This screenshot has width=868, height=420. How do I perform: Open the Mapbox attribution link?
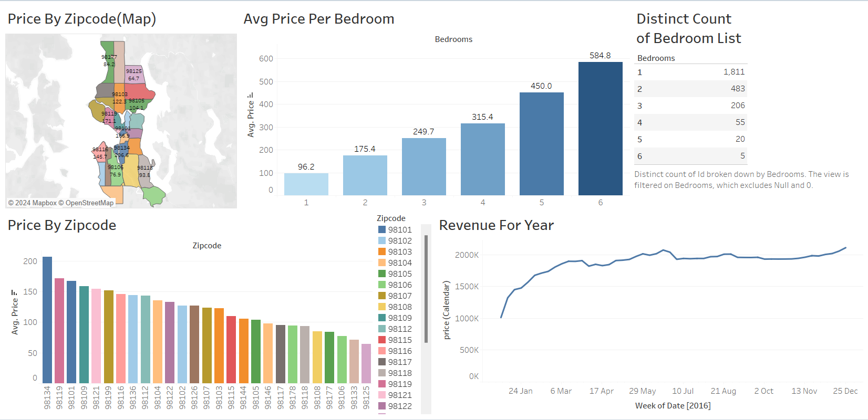32,203
